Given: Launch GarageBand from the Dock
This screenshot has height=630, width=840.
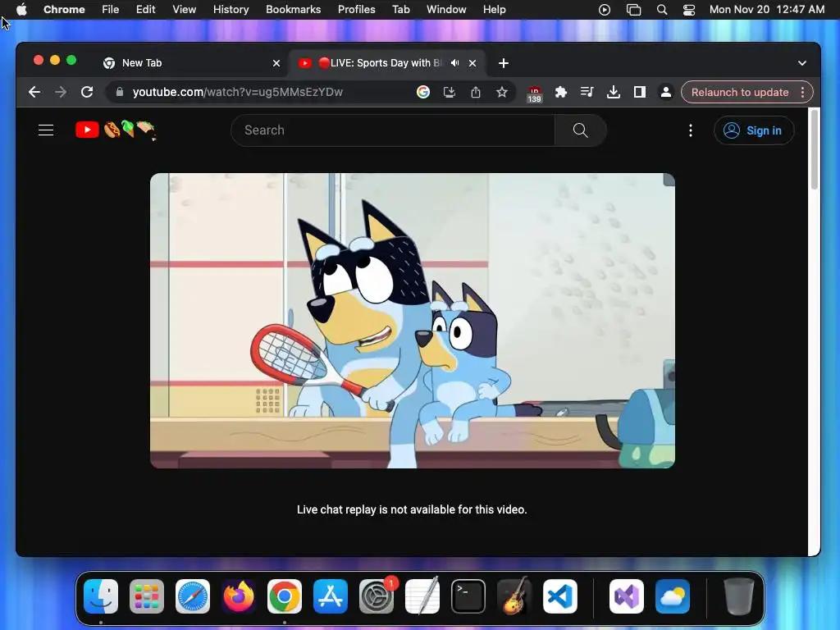Looking at the screenshot, I should pyautogui.click(x=514, y=596).
